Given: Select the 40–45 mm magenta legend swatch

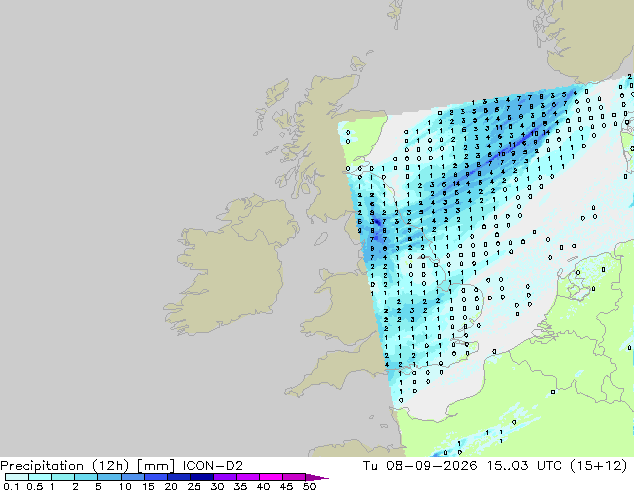Looking at the screenshot, I should click(271, 477).
